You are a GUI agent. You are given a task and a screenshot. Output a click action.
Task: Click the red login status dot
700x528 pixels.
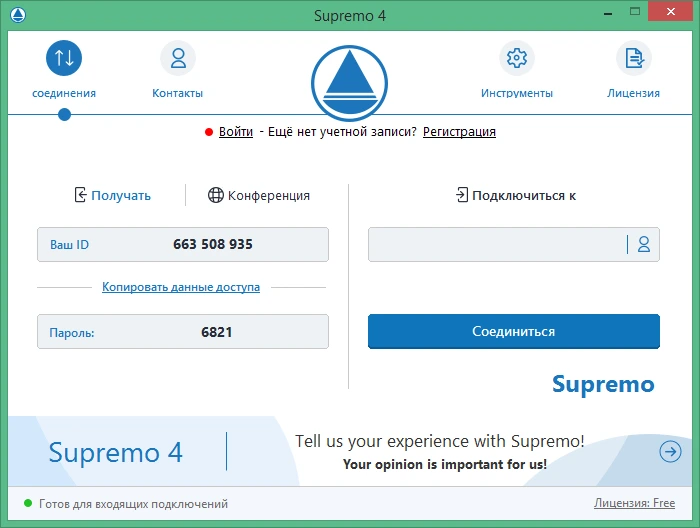[208, 132]
